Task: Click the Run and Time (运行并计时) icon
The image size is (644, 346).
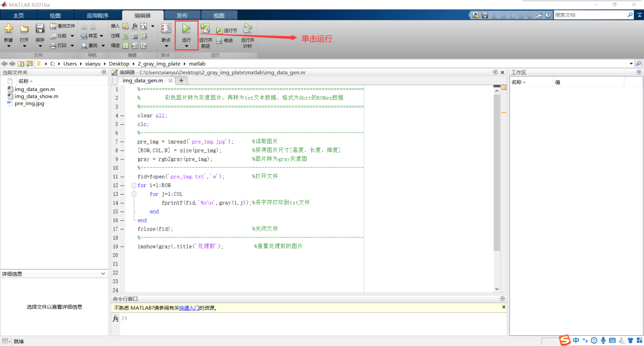Action: pyautogui.click(x=247, y=28)
